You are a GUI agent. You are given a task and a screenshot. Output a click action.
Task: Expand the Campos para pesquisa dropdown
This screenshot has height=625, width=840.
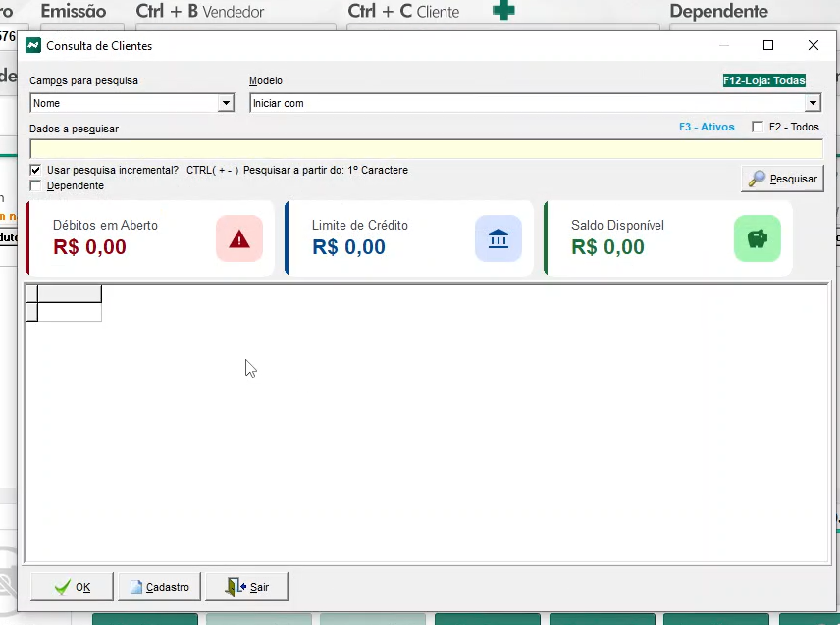[226, 103]
